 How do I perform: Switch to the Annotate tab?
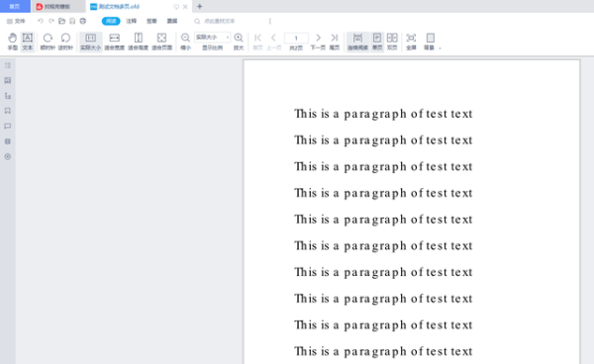click(132, 21)
